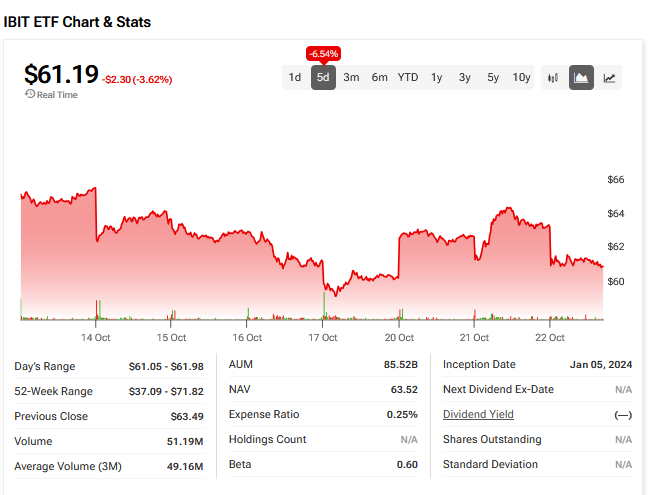The height and width of the screenshot is (495, 652).
Task: Display the 10y chart range
Action: (521, 77)
